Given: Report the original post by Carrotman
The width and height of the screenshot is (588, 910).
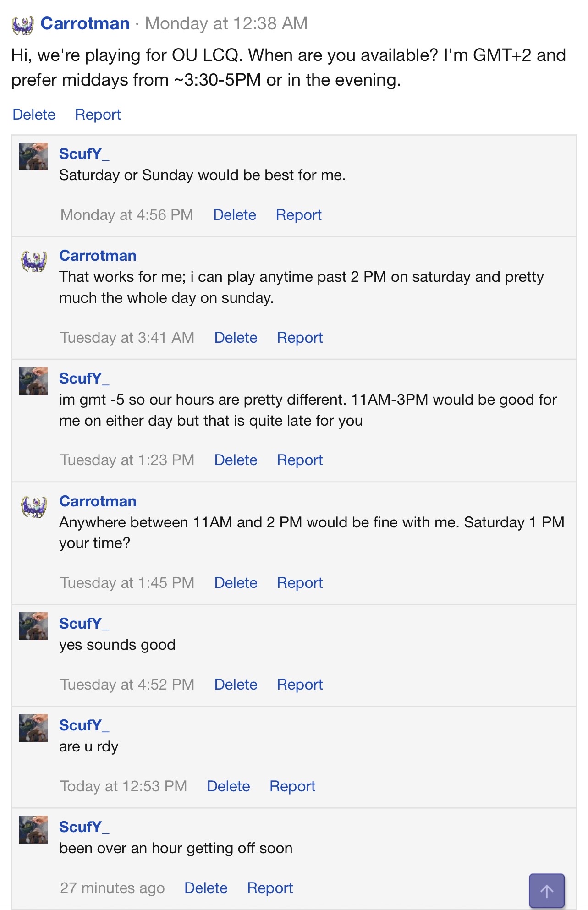Looking at the screenshot, I should pos(98,115).
